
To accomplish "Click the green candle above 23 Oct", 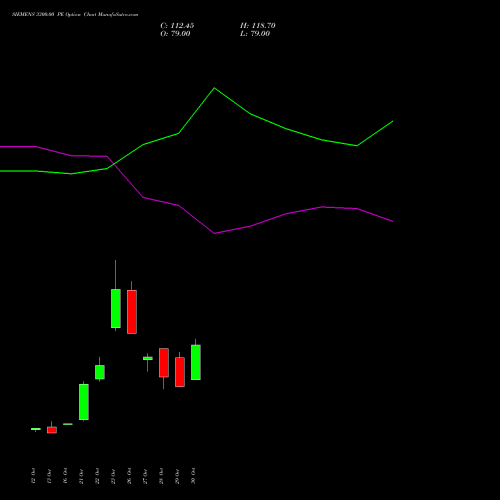I will click(116, 308).
